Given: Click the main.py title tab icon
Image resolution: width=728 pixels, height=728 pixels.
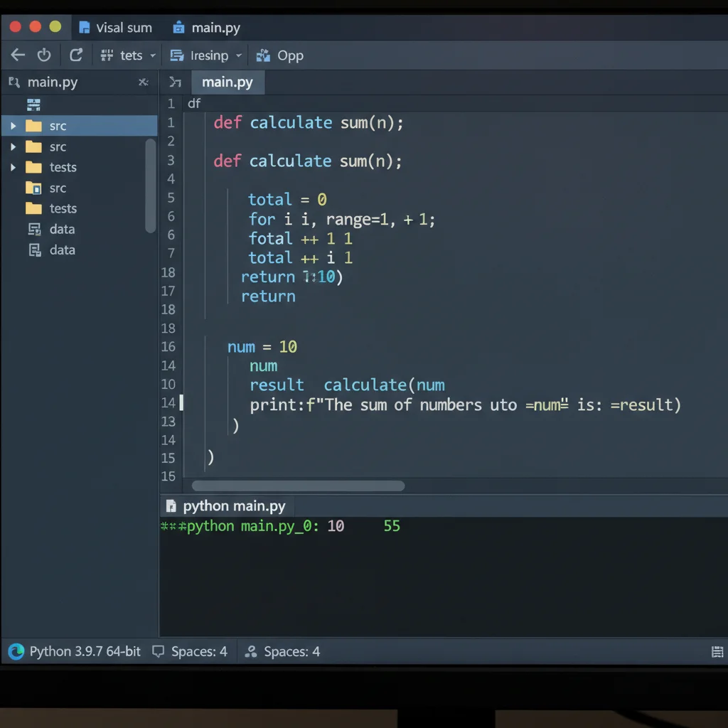Looking at the screenshot, I should (x=178, y=28).
